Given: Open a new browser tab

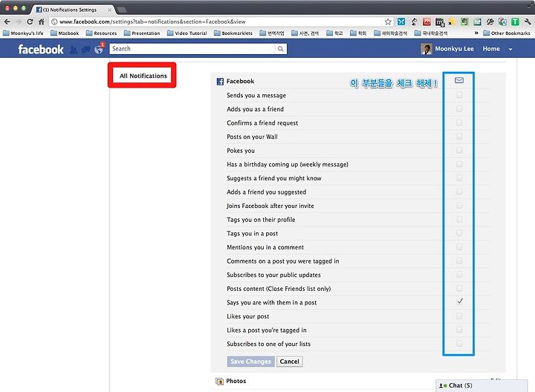Looking at the screenshot, I should 122,10.
